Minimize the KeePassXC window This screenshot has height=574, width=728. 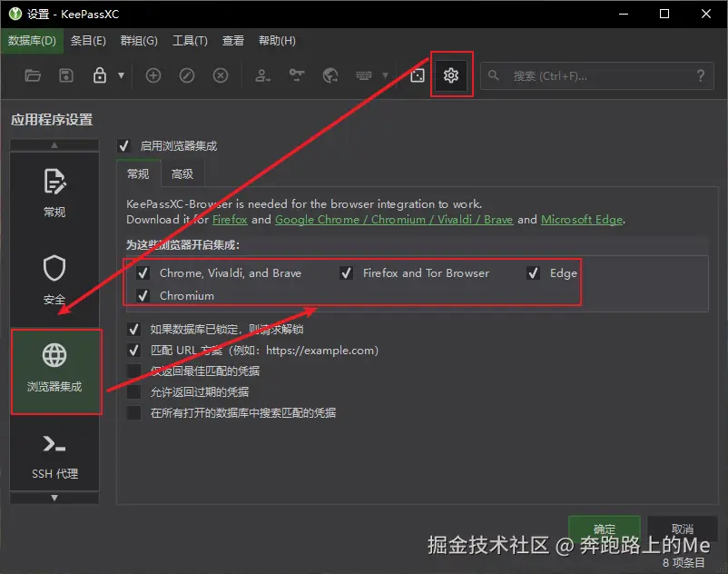click(624, 14)
